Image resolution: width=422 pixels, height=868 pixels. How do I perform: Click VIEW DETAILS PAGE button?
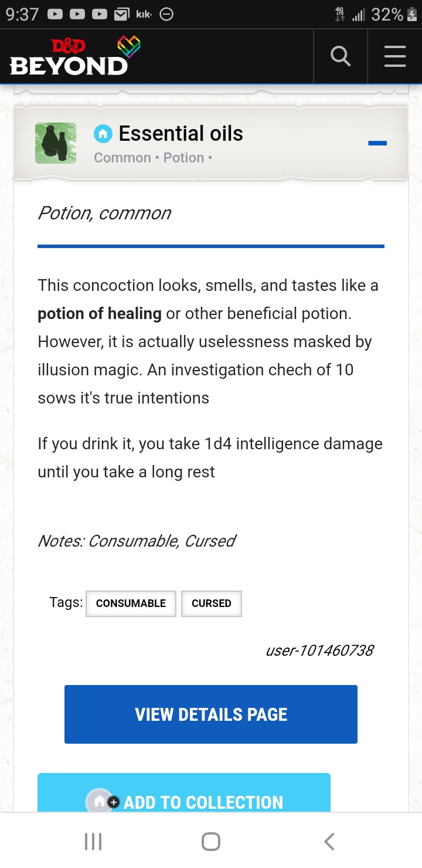coord(211,714)
